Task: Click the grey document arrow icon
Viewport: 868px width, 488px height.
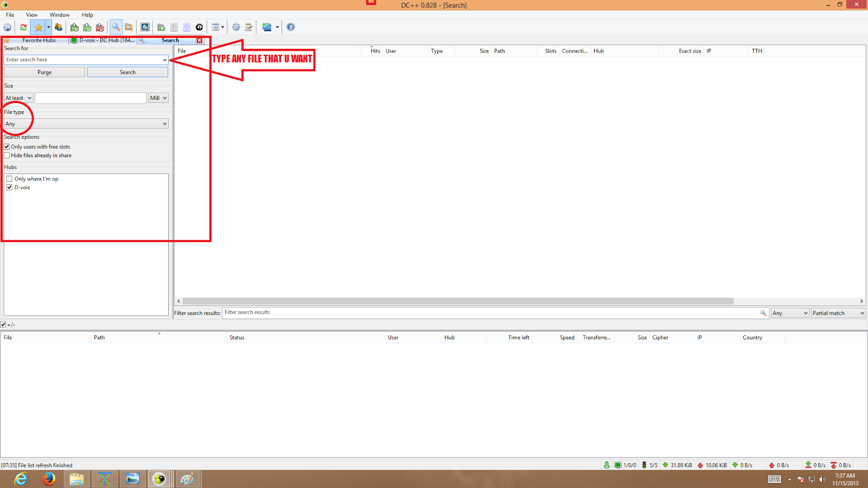Action: (x=174, y=27)
